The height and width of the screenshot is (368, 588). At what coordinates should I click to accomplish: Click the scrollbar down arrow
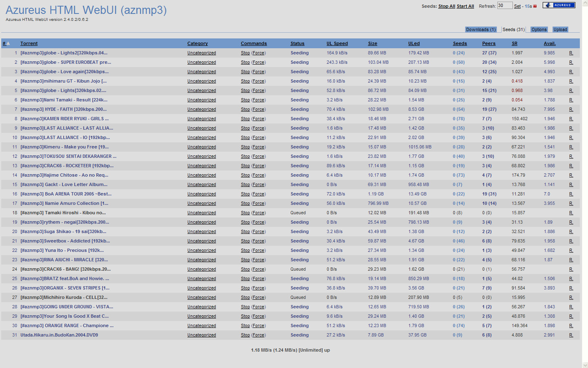tap(585, 365)
